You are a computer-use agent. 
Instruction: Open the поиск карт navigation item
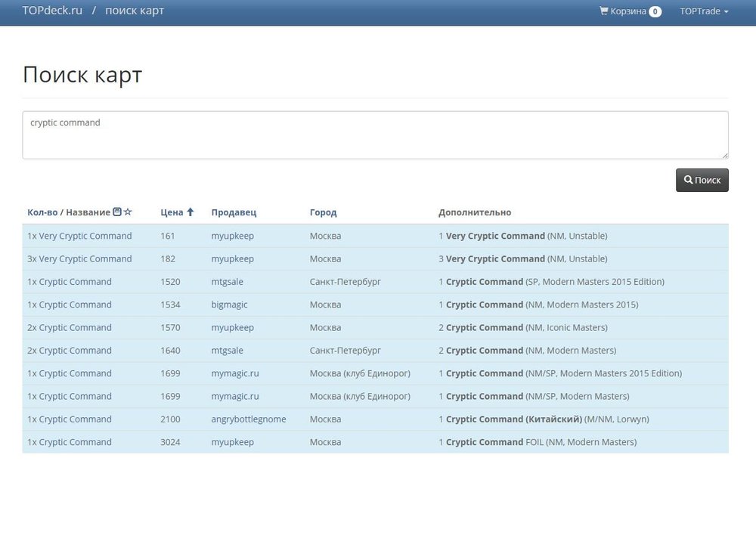[x=135, y=11]
